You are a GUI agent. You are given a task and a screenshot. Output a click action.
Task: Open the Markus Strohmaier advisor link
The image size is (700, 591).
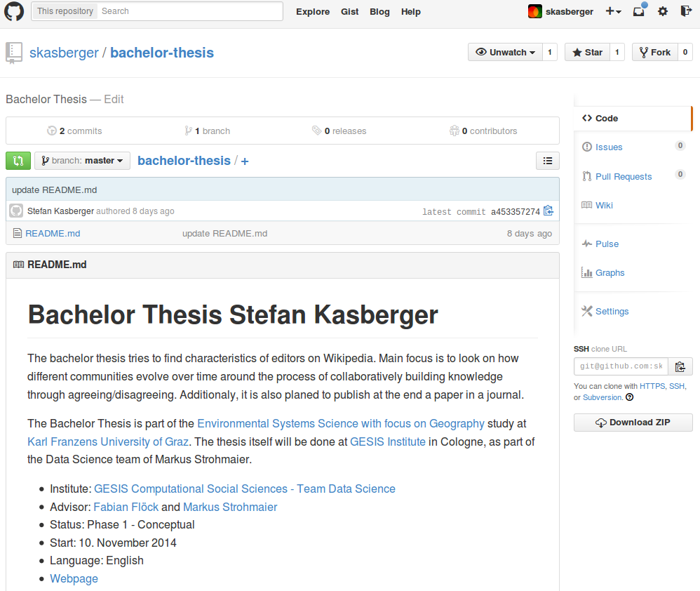tap(230, 507)
